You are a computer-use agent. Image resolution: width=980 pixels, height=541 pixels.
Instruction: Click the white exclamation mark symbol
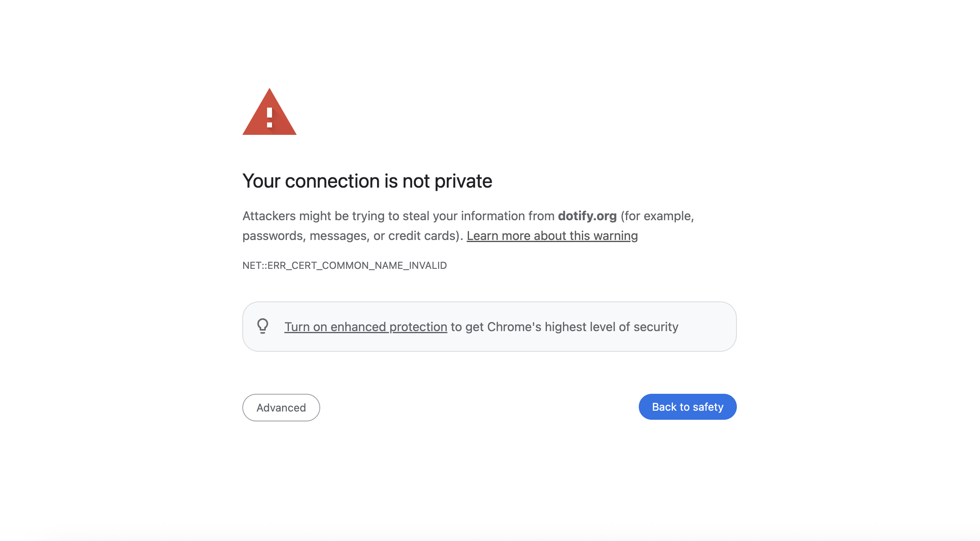(270, 118)
